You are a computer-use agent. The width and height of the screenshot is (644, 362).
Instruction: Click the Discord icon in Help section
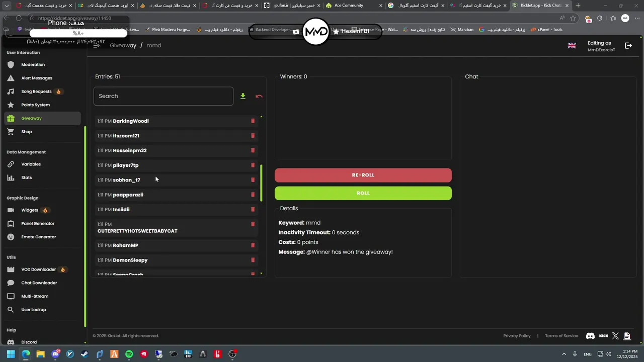pyautogui.click(x=11, y=342)
